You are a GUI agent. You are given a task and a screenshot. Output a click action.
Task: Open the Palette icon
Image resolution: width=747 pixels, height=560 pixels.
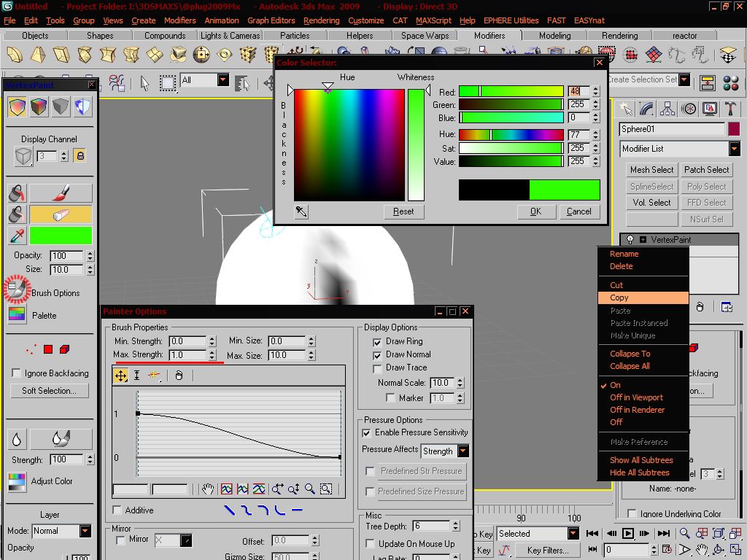click(18, 315)
